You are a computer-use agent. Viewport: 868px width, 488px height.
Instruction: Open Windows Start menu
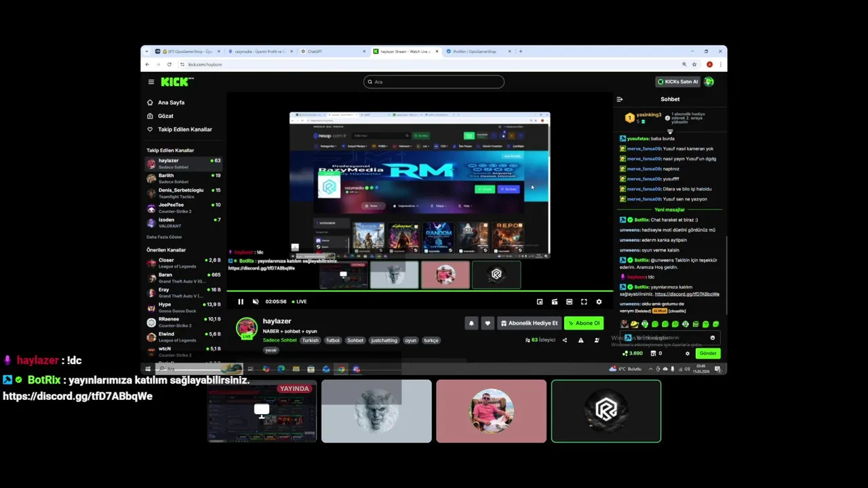point(148,369)
